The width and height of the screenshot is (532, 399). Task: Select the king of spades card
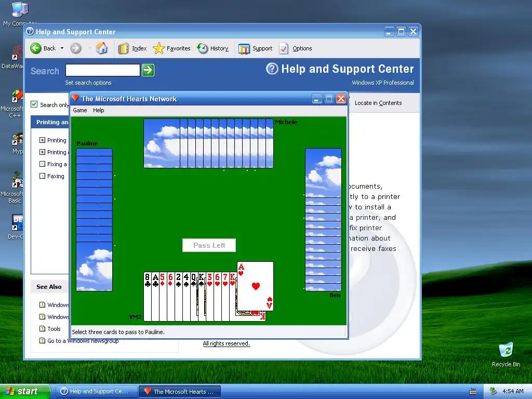(x=202, y=296)
